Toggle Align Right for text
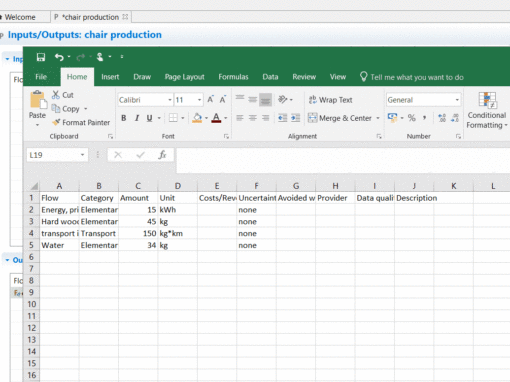Screen dimensions: 510x382 265,118
